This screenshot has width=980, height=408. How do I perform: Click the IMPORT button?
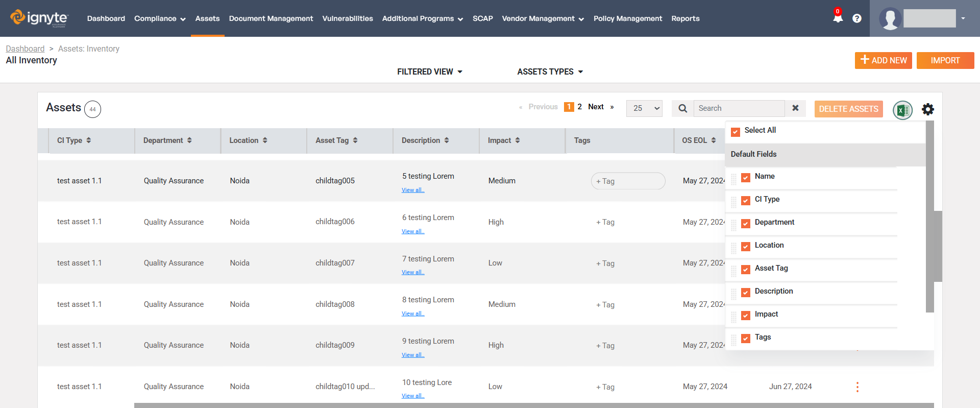pos(945,60)
